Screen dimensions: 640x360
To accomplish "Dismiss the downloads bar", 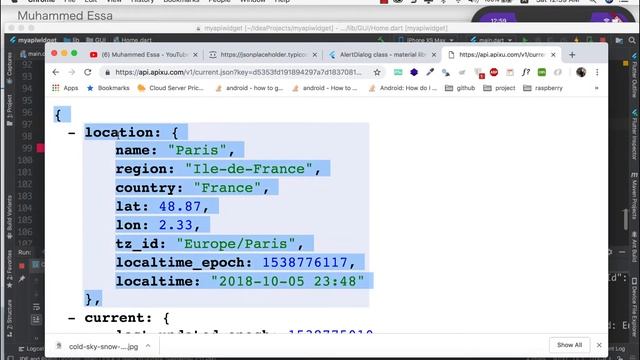I will tap(599, 345).
